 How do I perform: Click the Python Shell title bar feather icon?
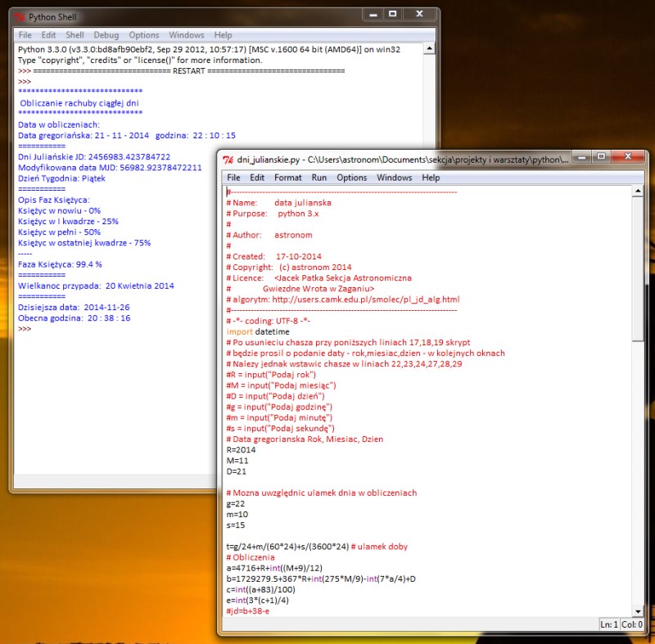coord(20,16)
